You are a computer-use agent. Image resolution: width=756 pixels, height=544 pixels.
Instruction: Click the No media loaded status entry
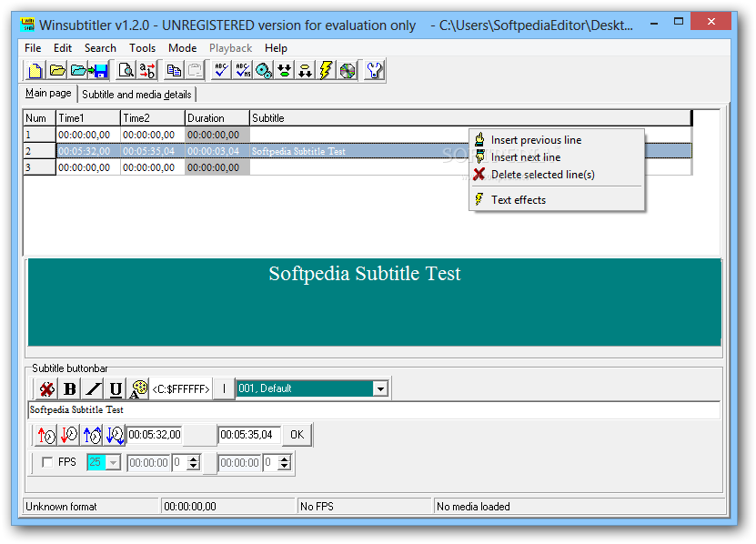point(580,507)
